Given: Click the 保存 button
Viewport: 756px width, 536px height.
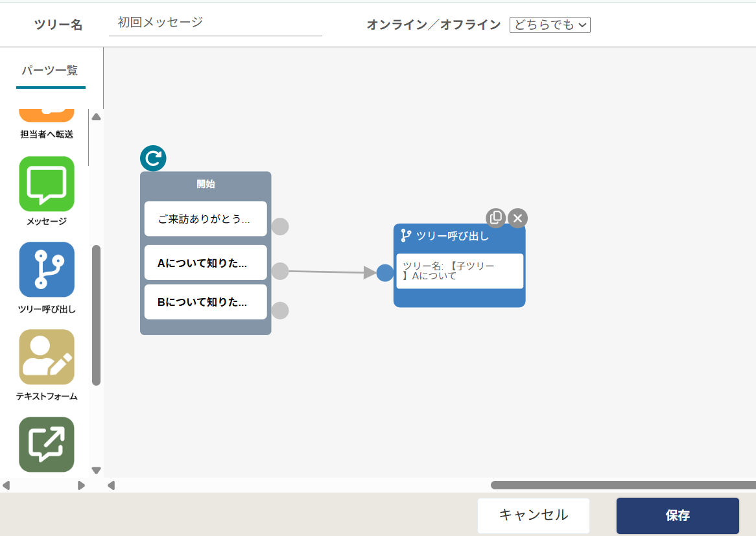Looking at the screenshot, I should (x=678, y=515).
